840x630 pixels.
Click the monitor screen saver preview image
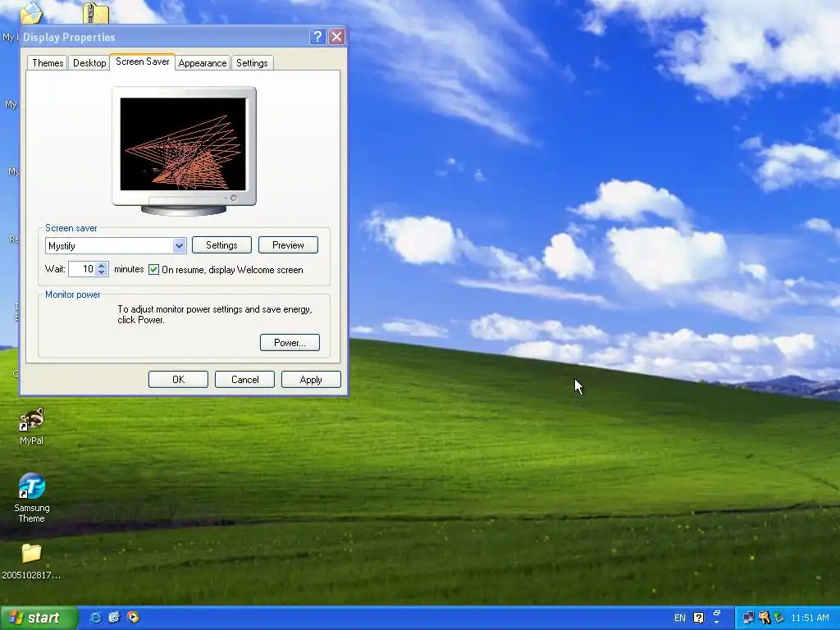183,144
